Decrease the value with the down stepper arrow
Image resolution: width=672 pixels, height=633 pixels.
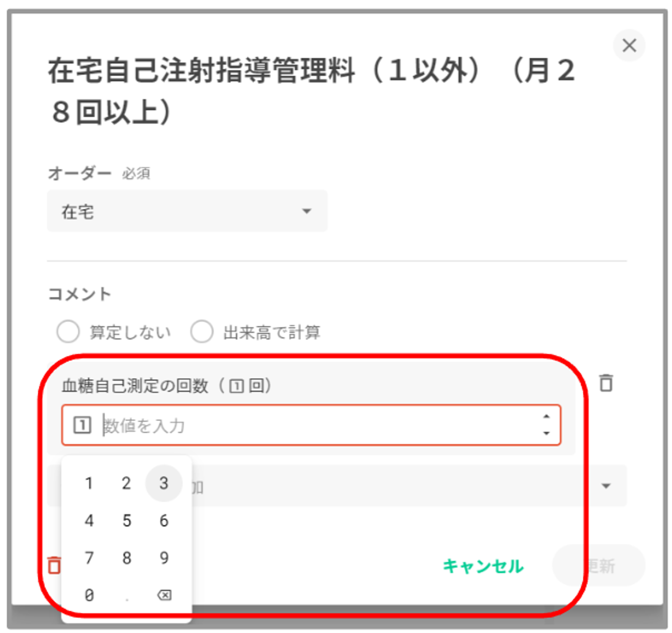coord(546,433)
